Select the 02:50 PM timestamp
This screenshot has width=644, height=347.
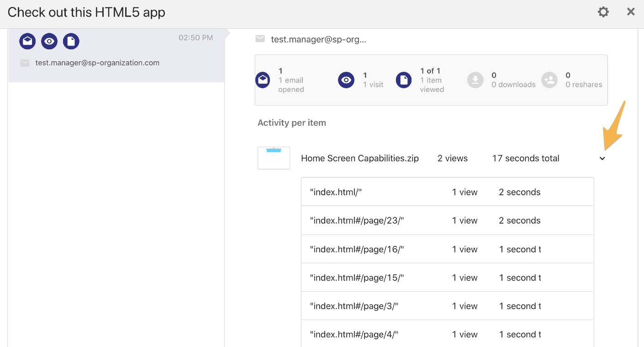coord(196,37)
